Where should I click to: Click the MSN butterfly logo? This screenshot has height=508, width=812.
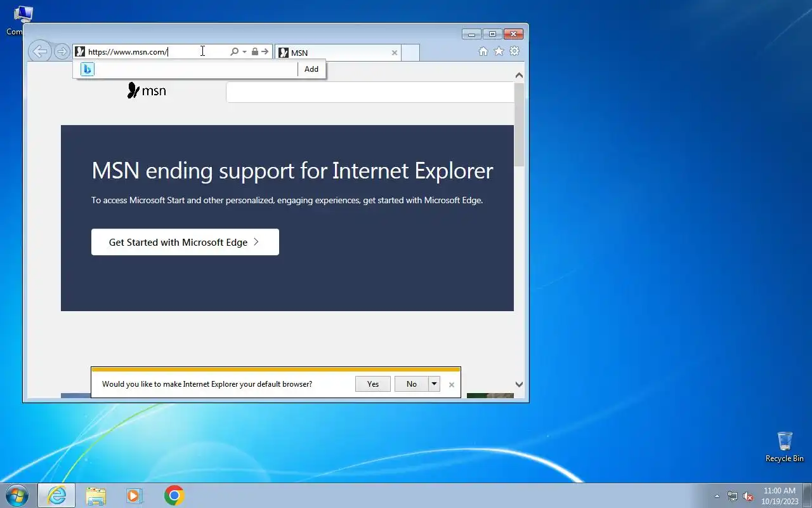[x=147, y=91]
